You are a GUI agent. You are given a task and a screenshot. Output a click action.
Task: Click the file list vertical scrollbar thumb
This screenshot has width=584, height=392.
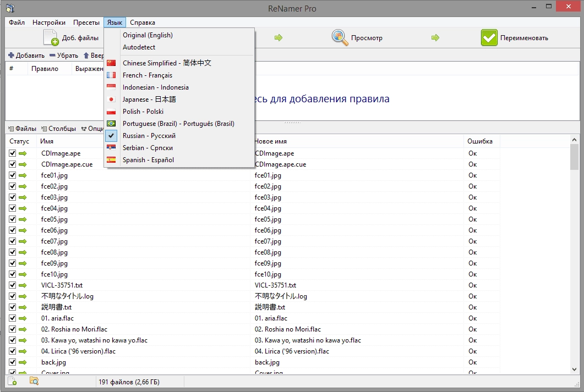tap(574, 157)
